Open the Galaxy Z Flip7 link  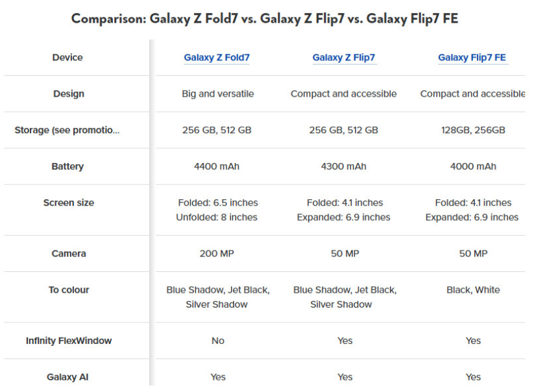tap(344, 58)
